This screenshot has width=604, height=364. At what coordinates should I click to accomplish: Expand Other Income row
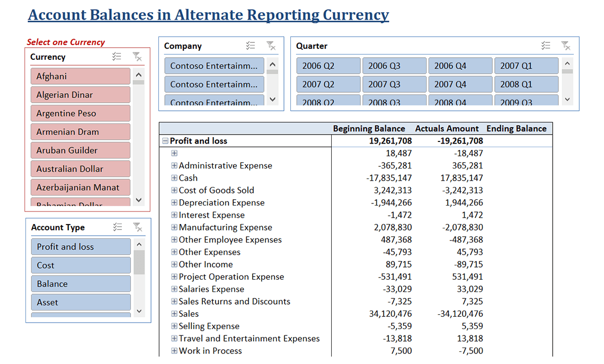174,264
